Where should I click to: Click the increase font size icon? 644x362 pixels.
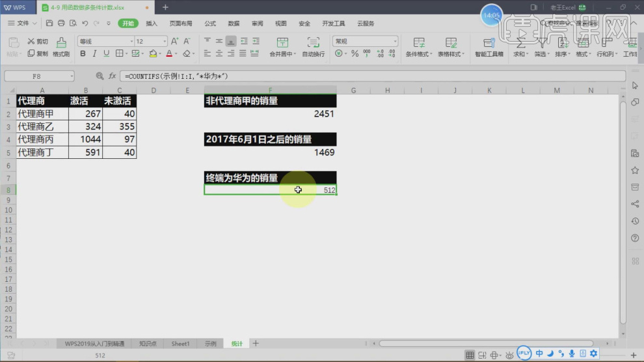(174, 42)
